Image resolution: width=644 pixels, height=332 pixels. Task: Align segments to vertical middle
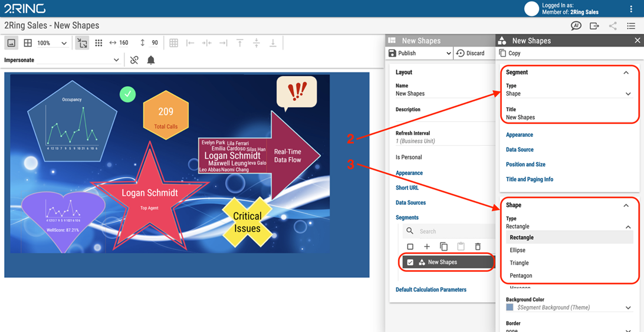pyautogui.click(x=257, y=42)
